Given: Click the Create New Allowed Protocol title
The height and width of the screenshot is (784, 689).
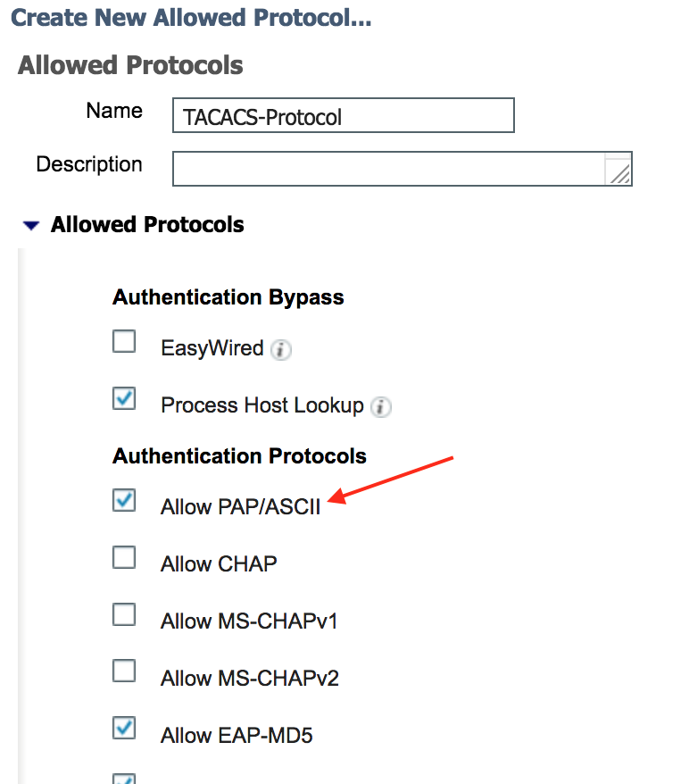Looking at the screenshot, I should click(x=191, y=18).
